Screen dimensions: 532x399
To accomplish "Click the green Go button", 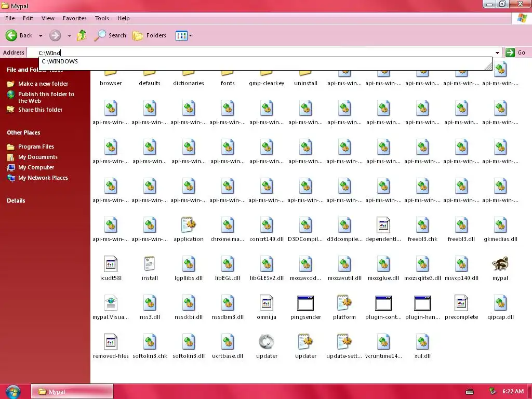I will [x=516, y=52].
